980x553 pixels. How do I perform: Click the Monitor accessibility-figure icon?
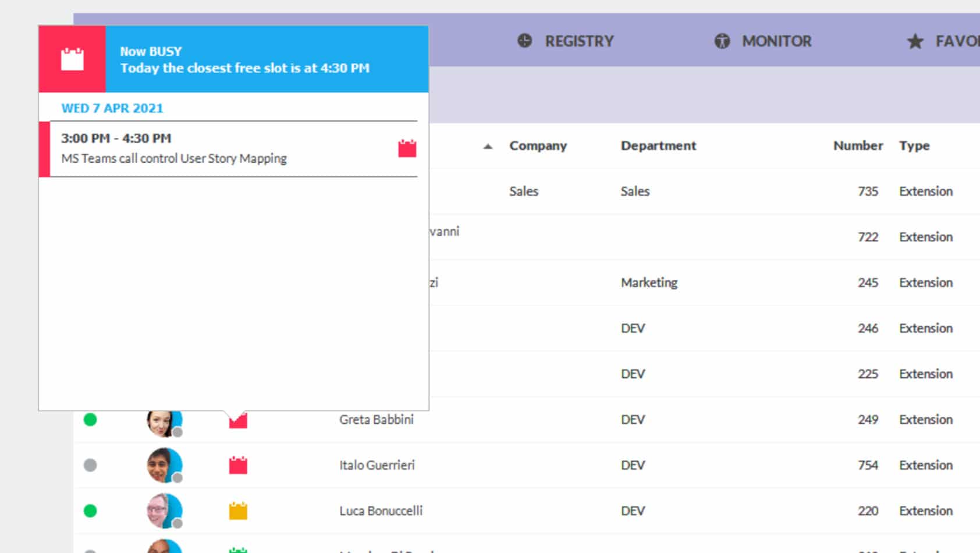[722, 41]
